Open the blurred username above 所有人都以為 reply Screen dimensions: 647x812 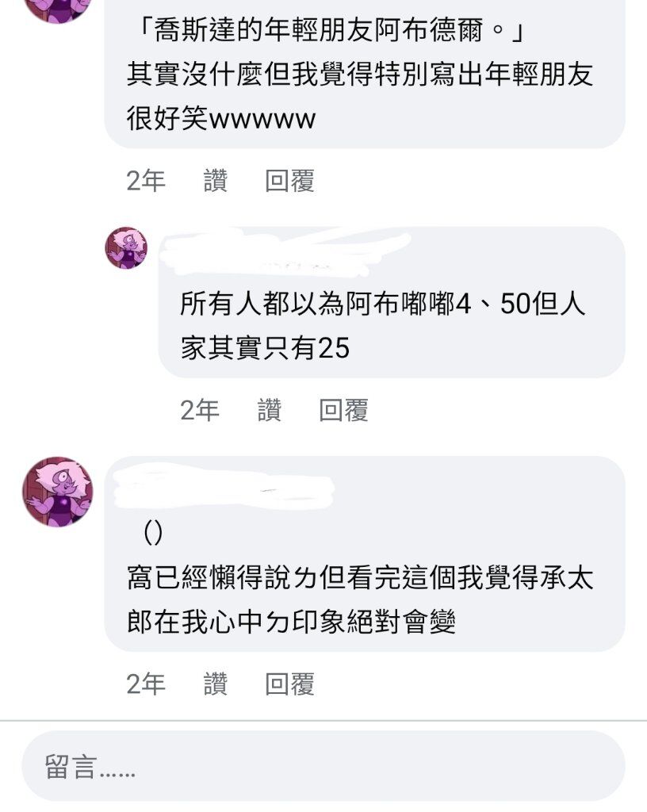pos(285,252)
